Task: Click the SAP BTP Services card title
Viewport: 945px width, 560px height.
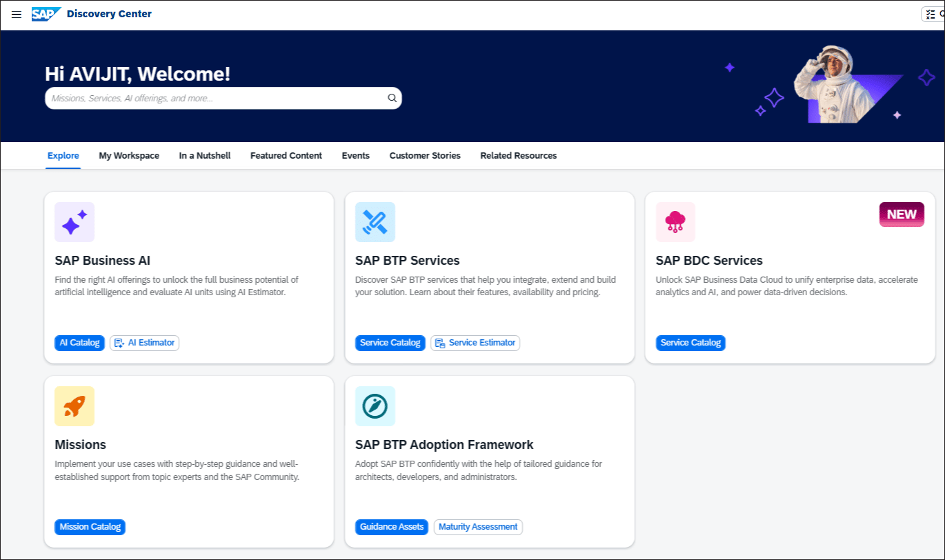Action: click(408, 261)
